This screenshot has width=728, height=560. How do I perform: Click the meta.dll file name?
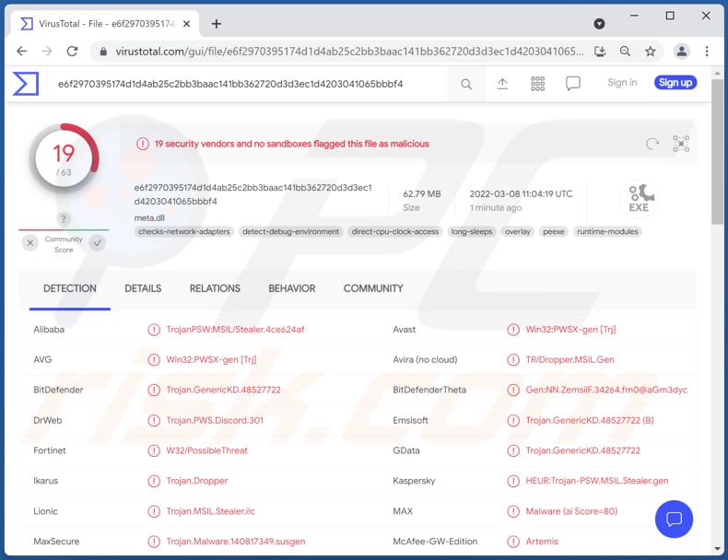pyautogui.click(x=149, y=218)
